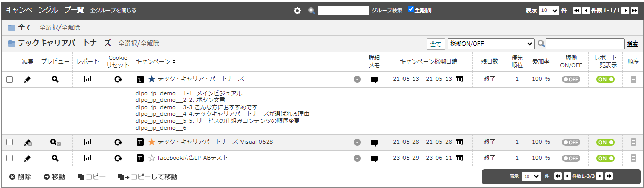Click the order handle for facebook広告LP ABテスト
Viewport: 644px width, 188px height.
[x=633, y=158]
